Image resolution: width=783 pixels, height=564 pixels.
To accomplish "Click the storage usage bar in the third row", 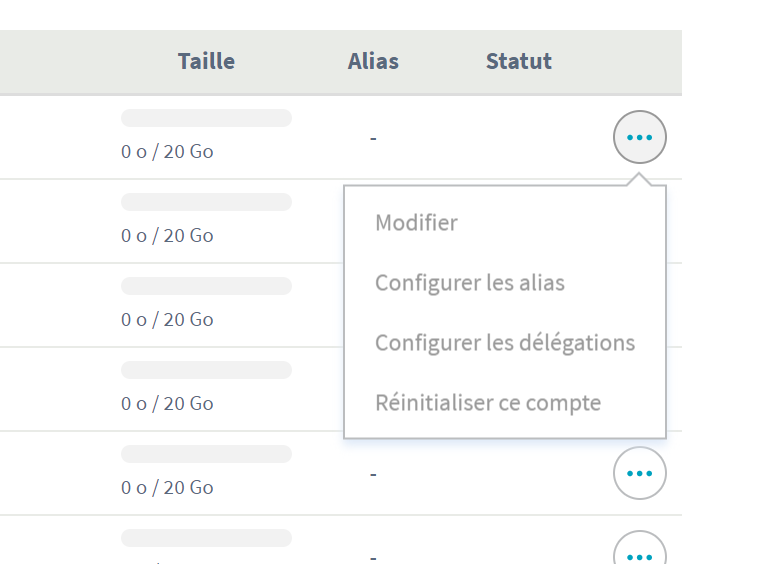I will pyautogui.click(x=206, y=286).
